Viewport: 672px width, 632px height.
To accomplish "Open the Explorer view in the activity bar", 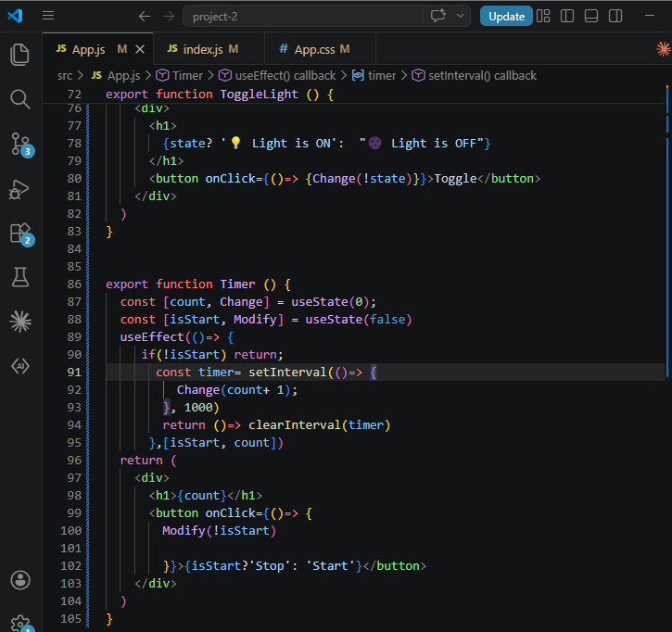I will [19, 55].
